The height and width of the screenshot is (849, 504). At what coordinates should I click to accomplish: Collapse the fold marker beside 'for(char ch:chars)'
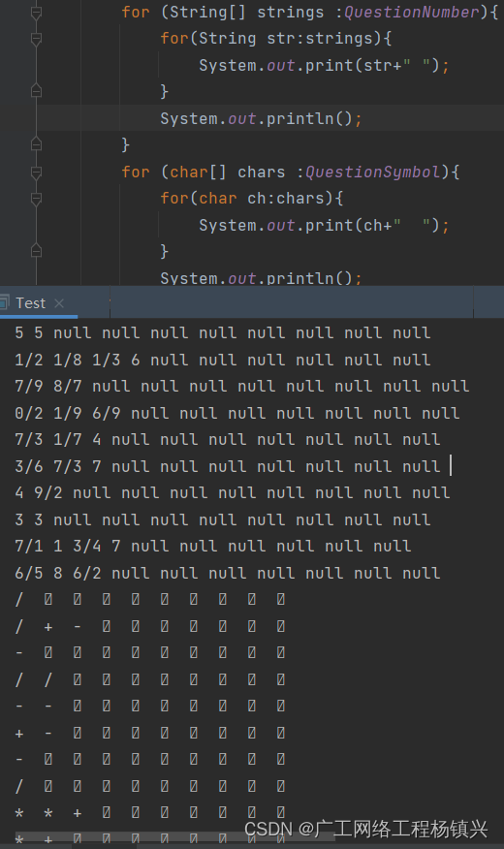tap(36, 199)
